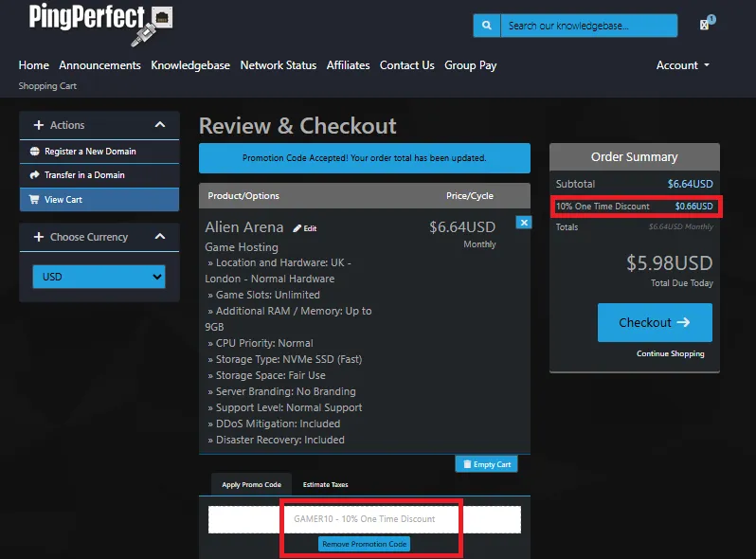The image size is (756, 559).
Task: Open the shopping cart icon in header
Action: pyautogui.click(x=708, y=23)
